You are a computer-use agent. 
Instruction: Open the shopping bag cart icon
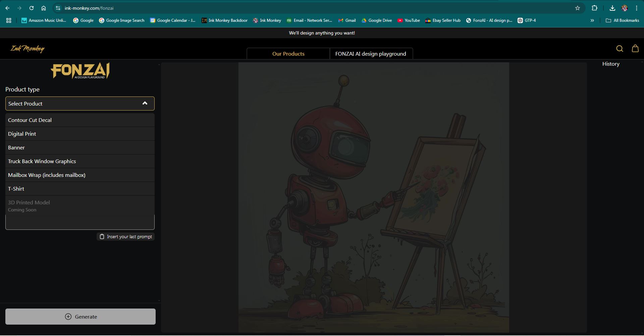635,49
